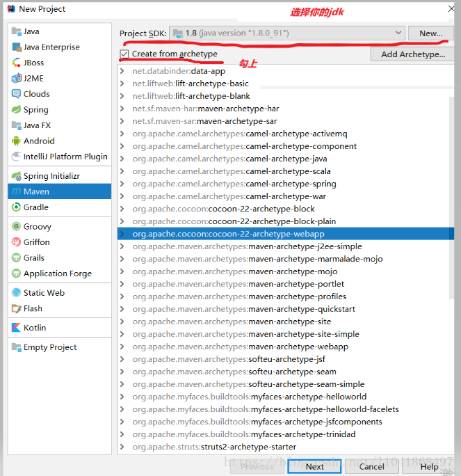Click the JBoss icon in sidebar
Viewport: 461px width, 476px height.
click(x=16, y=63)
